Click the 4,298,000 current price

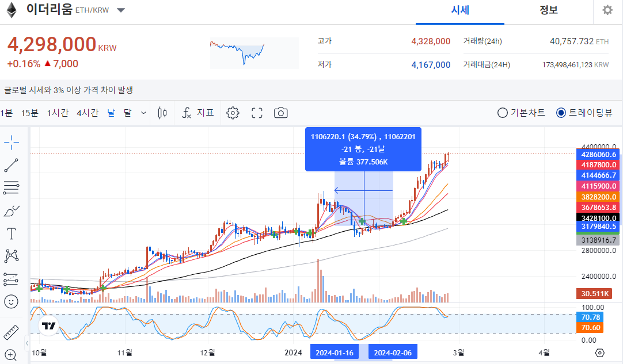(52, 44)
